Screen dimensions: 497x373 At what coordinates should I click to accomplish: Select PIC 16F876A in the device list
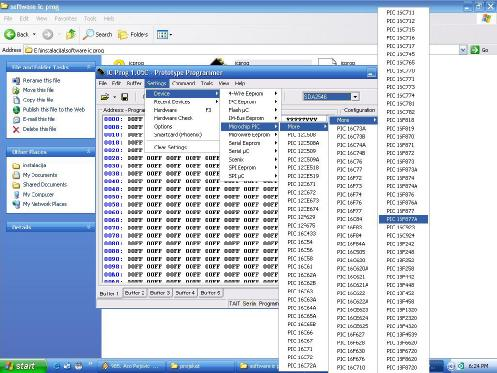(403, 203)
